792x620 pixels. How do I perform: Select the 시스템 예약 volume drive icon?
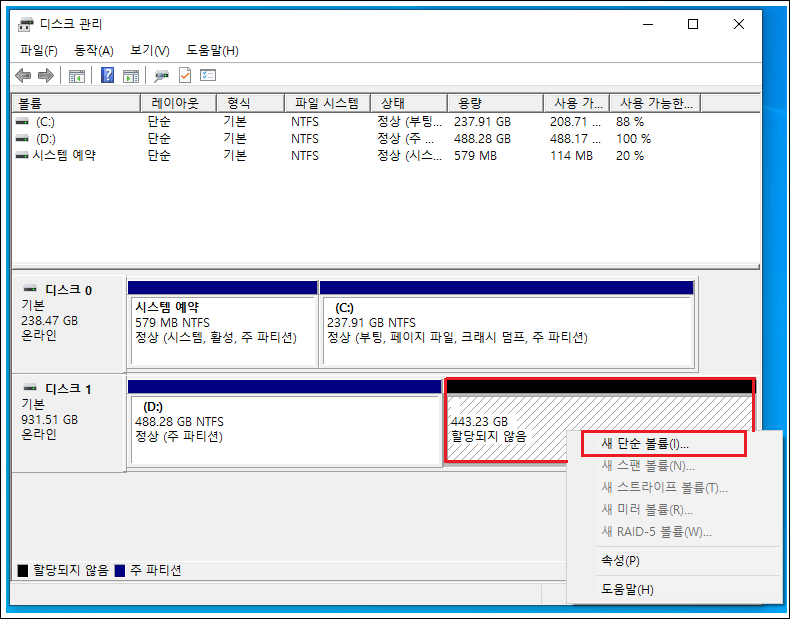click(22, 156)
